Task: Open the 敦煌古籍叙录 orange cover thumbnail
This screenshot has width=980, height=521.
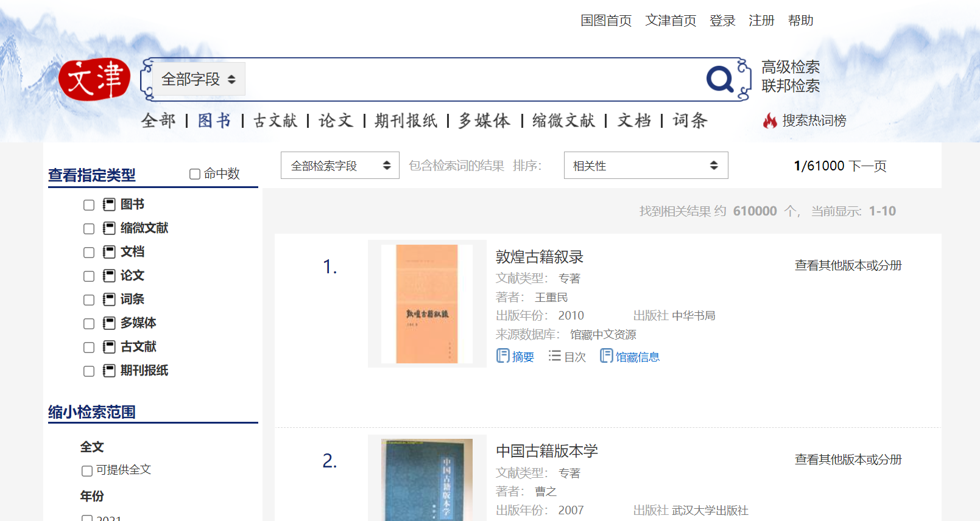Action: click(x=427, y=304)
